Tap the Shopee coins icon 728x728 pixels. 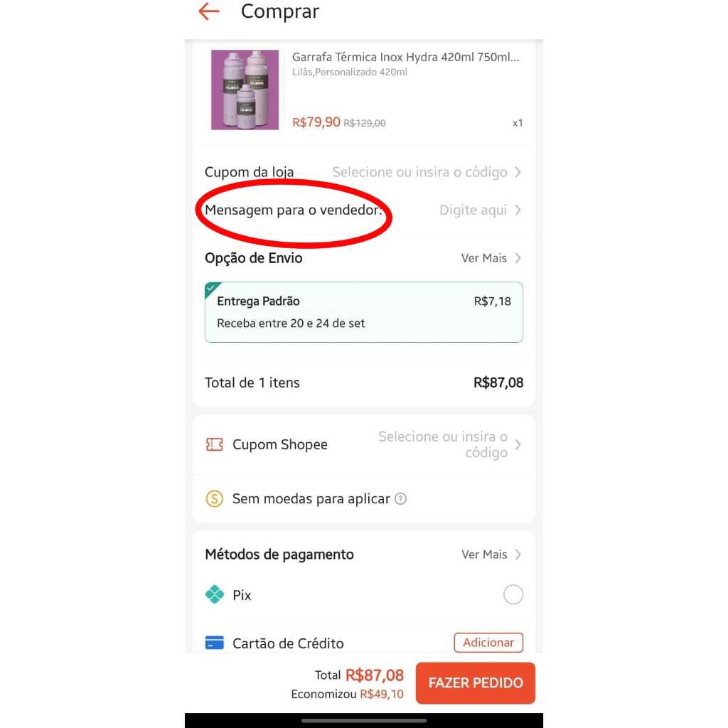pos(214,499)
